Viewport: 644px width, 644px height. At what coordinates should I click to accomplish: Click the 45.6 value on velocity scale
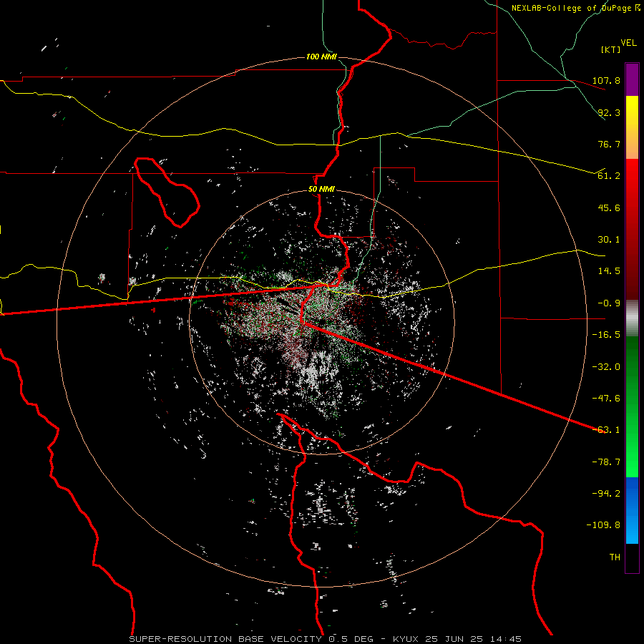point(609,208)
